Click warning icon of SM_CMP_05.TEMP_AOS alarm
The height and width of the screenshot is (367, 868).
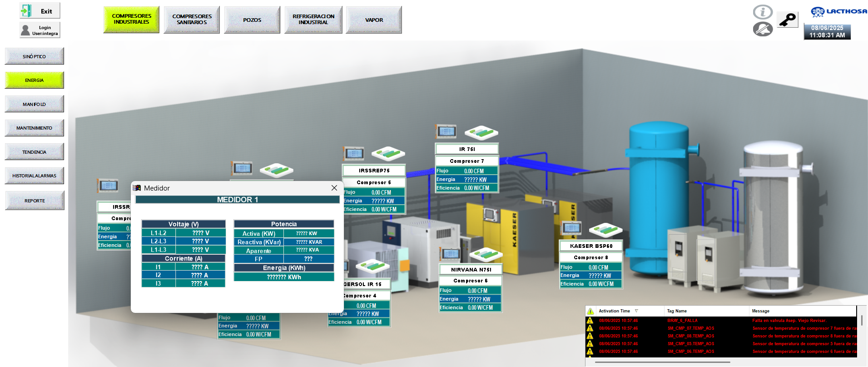590,343
